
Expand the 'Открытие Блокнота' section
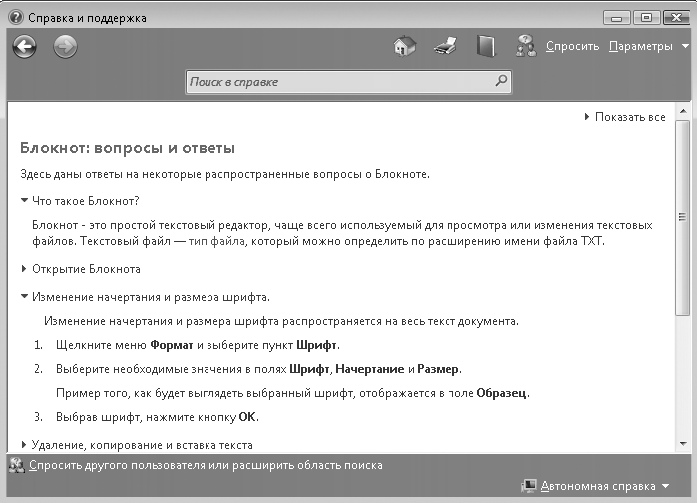click(85, 269)
